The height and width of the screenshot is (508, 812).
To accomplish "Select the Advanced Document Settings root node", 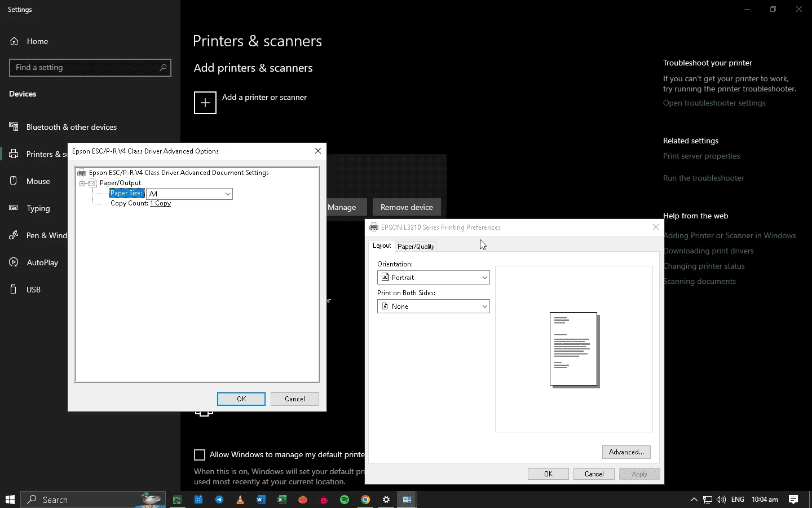I will (x=179, y=173).
